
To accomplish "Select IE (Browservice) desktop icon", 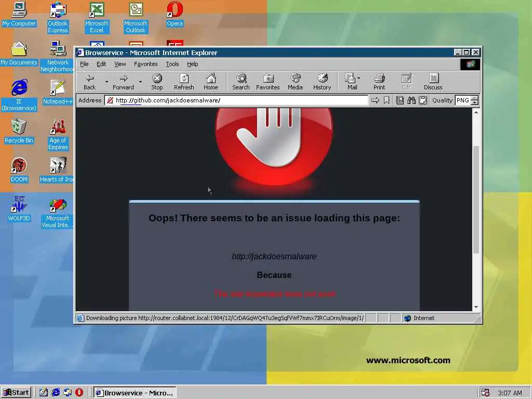I will click(x=19, y=96).
